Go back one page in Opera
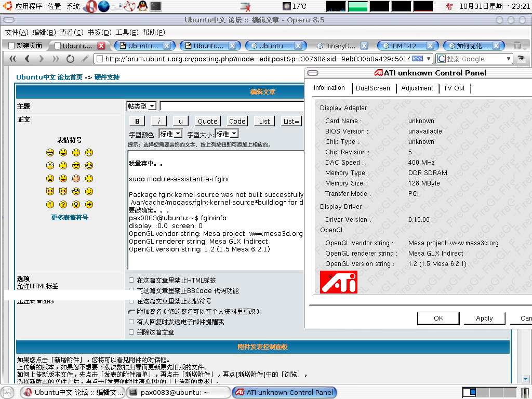This screenshot has width=532, height=399. 27,59
